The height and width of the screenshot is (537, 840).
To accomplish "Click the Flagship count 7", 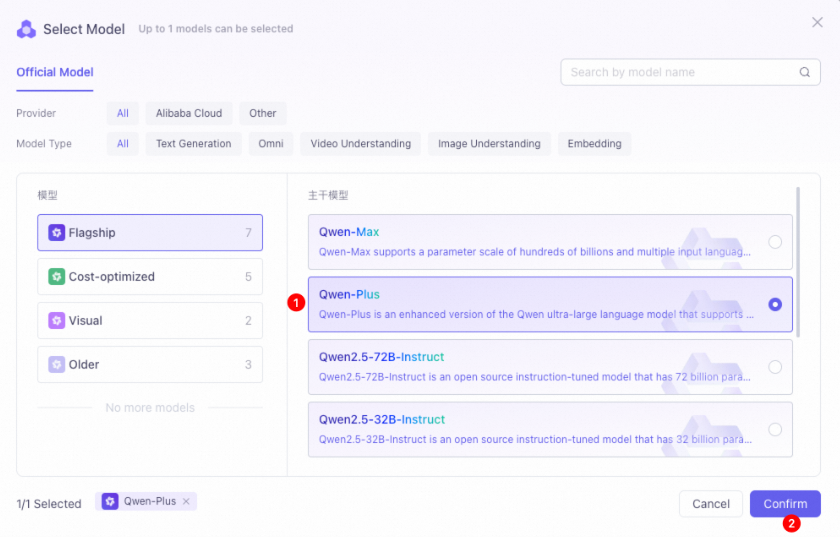I will coord(248,233).
